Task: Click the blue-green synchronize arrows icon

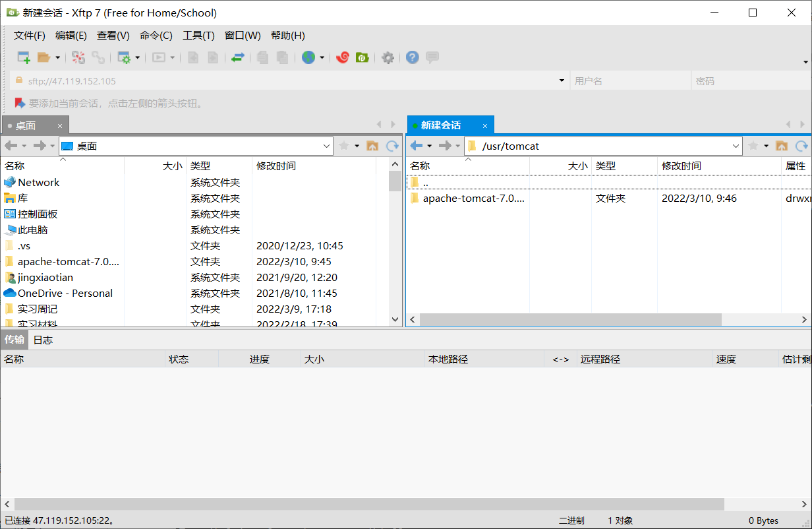Action: coord(238,57)
